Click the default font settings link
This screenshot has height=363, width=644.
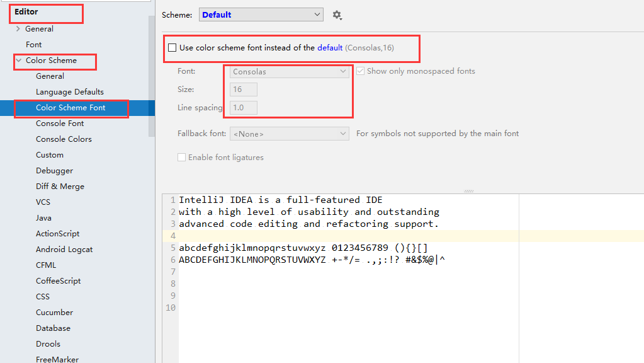(x=330, y=48)
